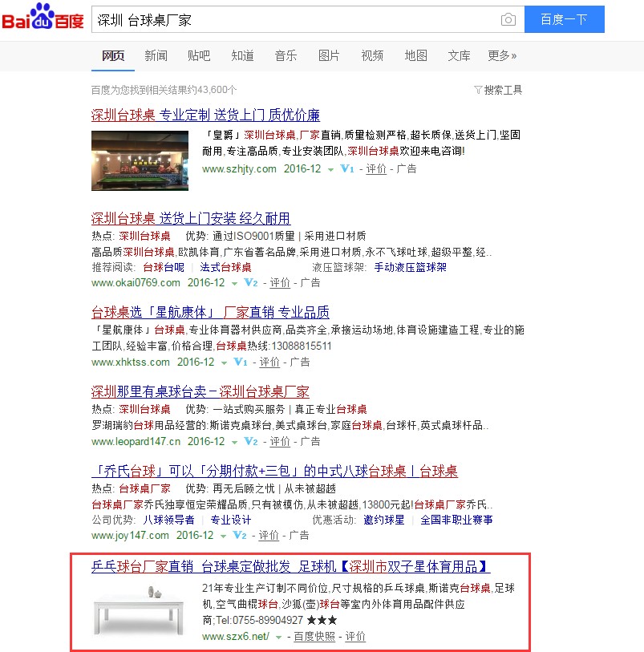The height and width of the screenshot is (652, 644).
Task: Open result 台球桌选「星航康体」厂家直销 专业品质
Action: tap(210, 312)
